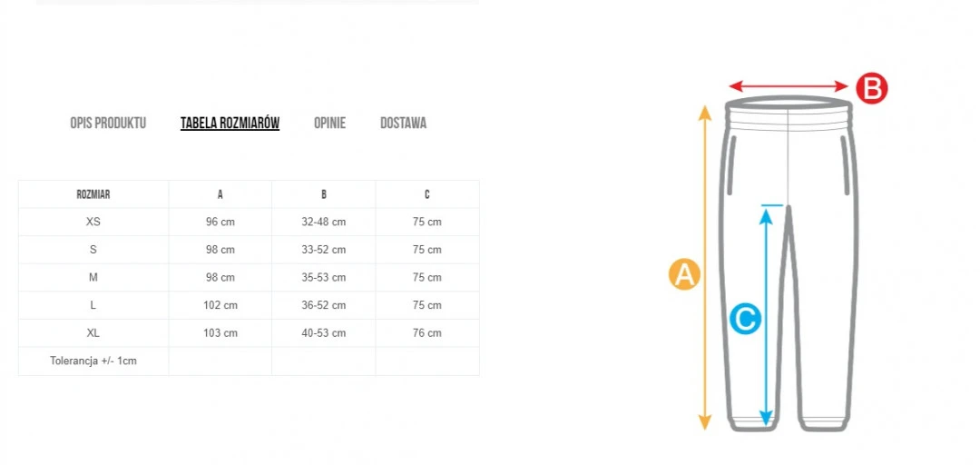Image resolution: width=980 pixels, height=465 pixels.
Task: Select the Tabela Rozmiarów tab
Action: [230, 124]
